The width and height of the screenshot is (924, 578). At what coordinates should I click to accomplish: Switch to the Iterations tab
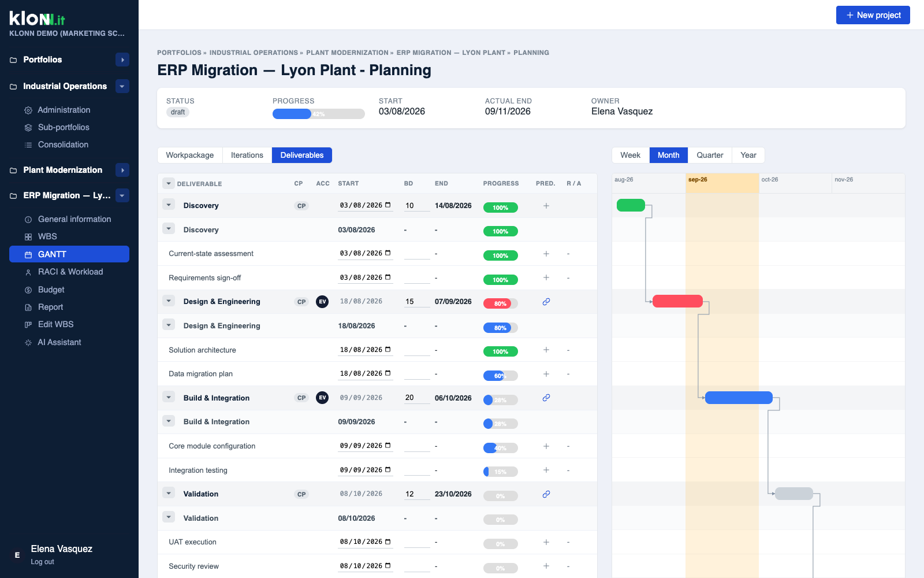[x=247, y=155]
